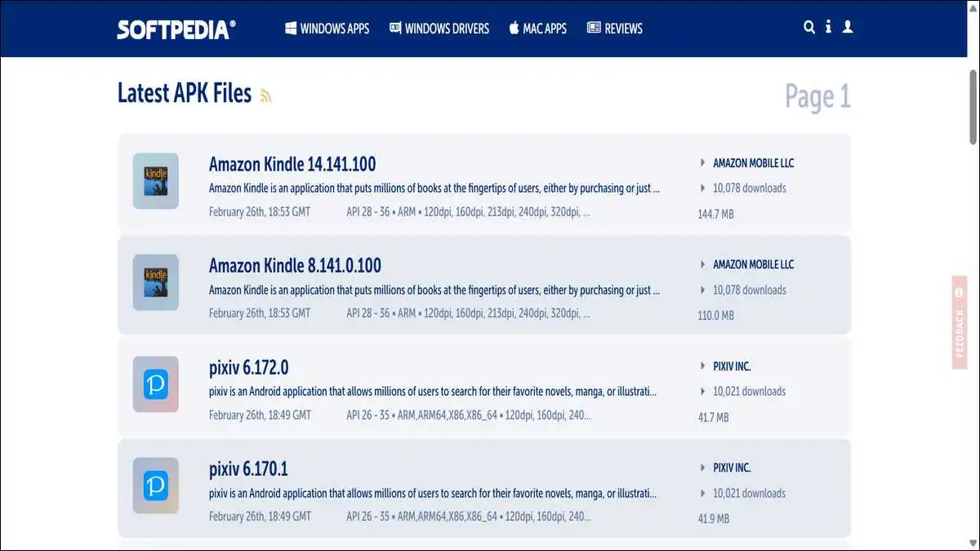Open the Mac Apps menu
The height and width of the screenshot is (551, 980).
coord(537,29)
